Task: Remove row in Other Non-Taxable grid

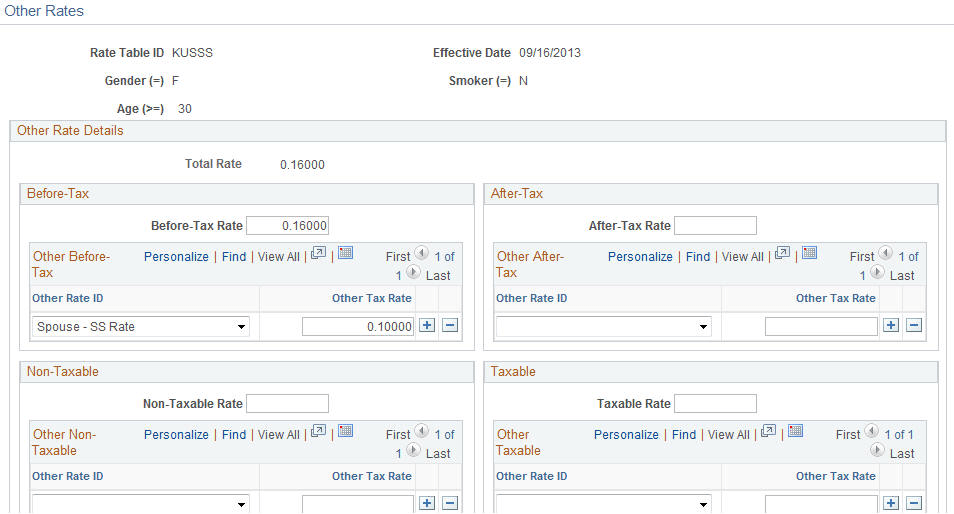Action: (x=450, y=503)
